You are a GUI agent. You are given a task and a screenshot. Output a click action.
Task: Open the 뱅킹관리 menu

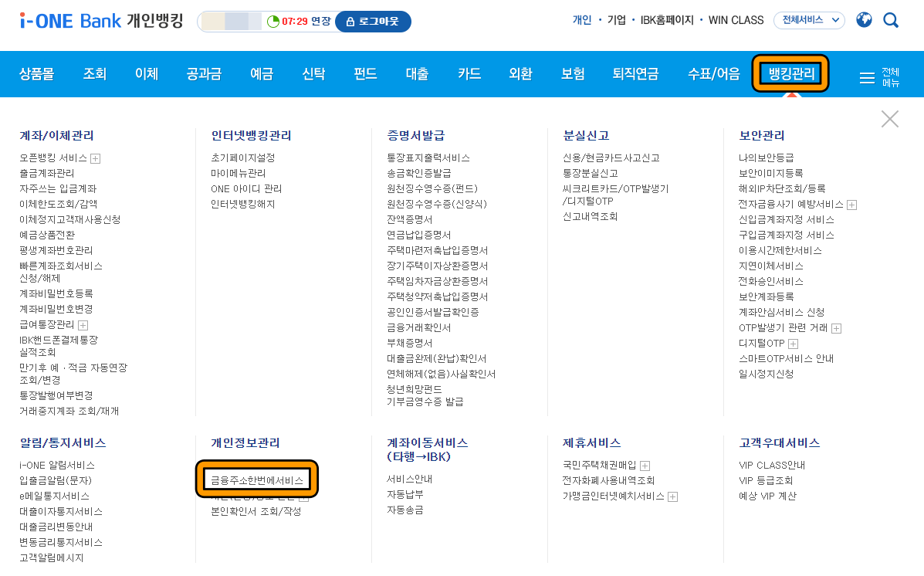[x=790, y=73]
